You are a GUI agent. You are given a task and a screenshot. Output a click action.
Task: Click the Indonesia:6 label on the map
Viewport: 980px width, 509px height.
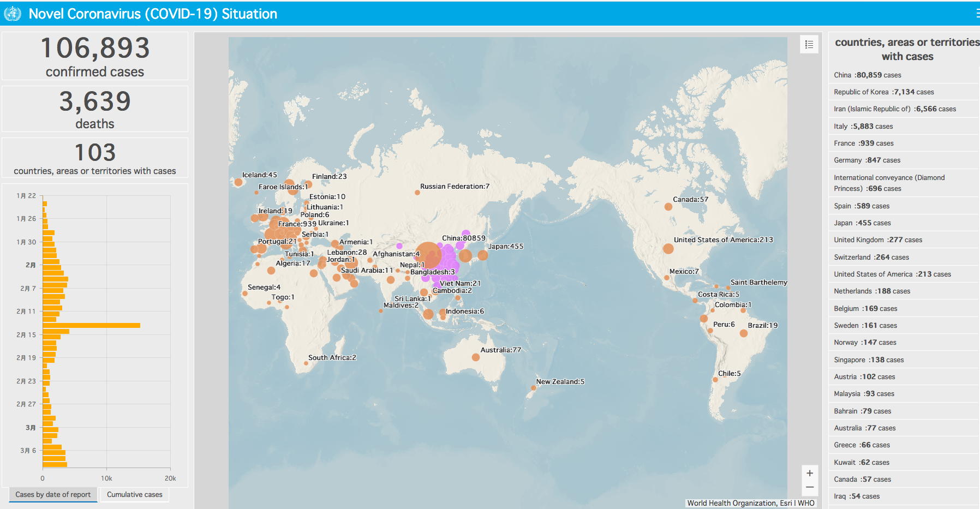pyautogui.click(x=464, y=312)
